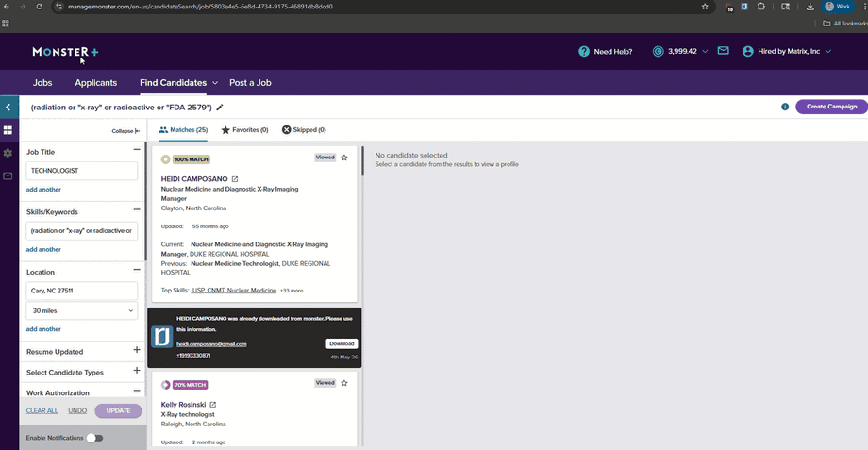The image size is (868, 450).
Task: Click the Collapse filters panel control
Action: [125, 131]
